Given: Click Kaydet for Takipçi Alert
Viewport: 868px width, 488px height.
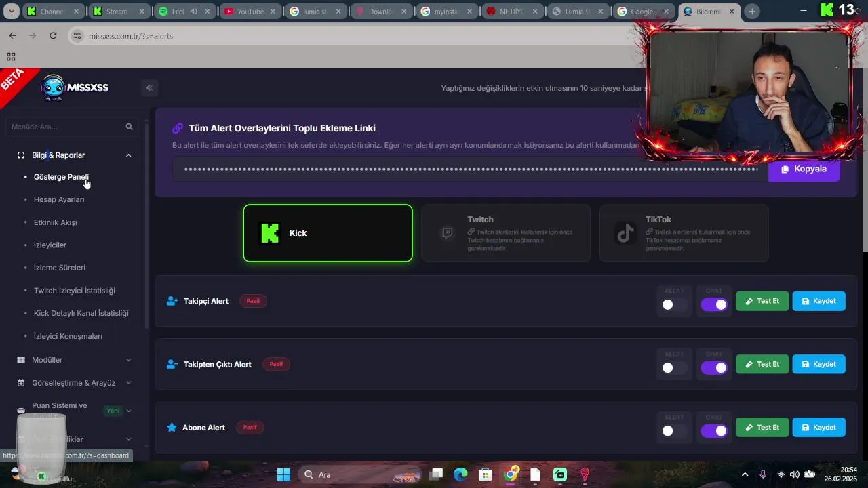Looking at the screenshot, I should [818, 301].
